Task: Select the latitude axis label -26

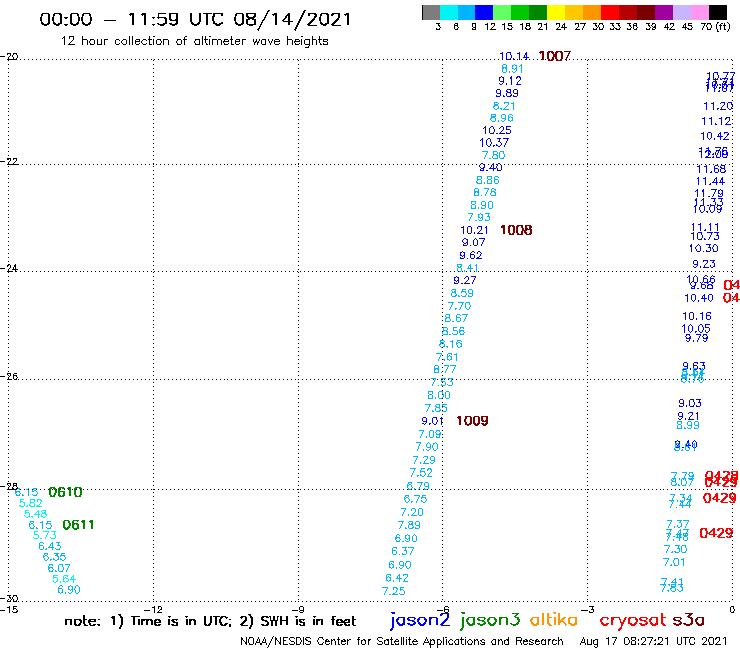Action: click(8, 377)
